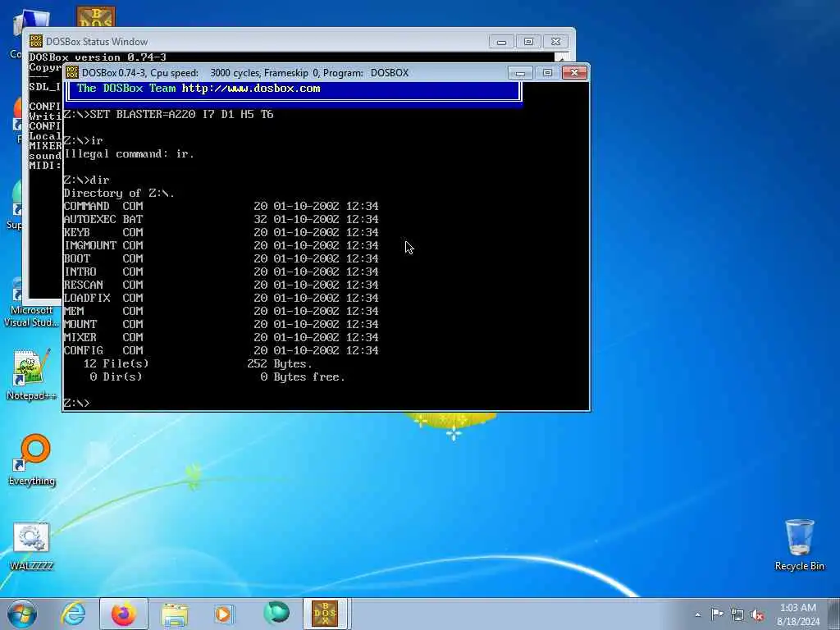This screenshot has height=630, width=840.
Task: Click the COMMAND COM directory row
Action: [x=221, y=206]
